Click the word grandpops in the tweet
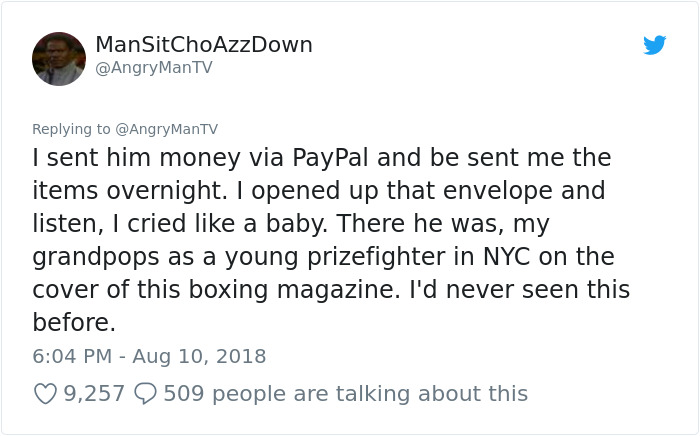 (96, 256)
